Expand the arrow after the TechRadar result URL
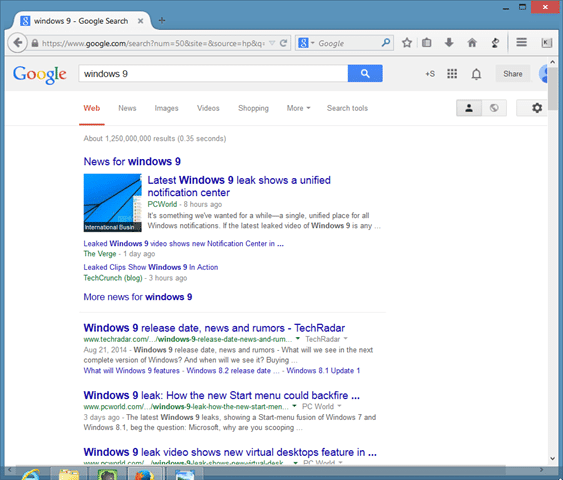563x480 pixels. [x=298, y=339]
